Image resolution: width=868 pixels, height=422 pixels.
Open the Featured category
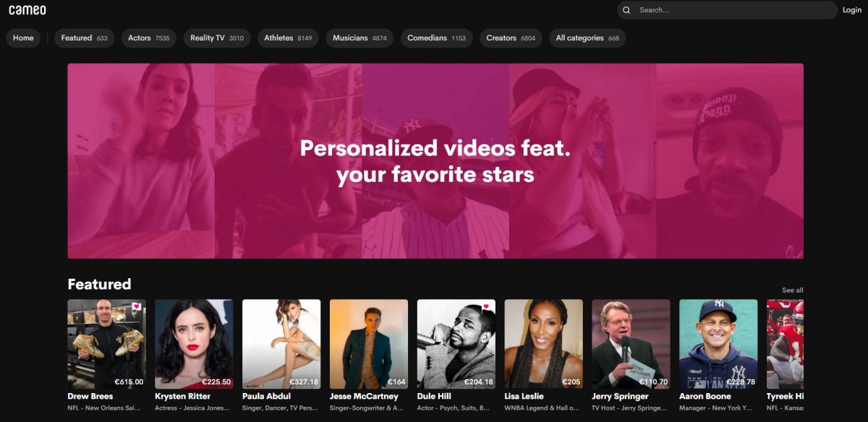pos(84,38)
